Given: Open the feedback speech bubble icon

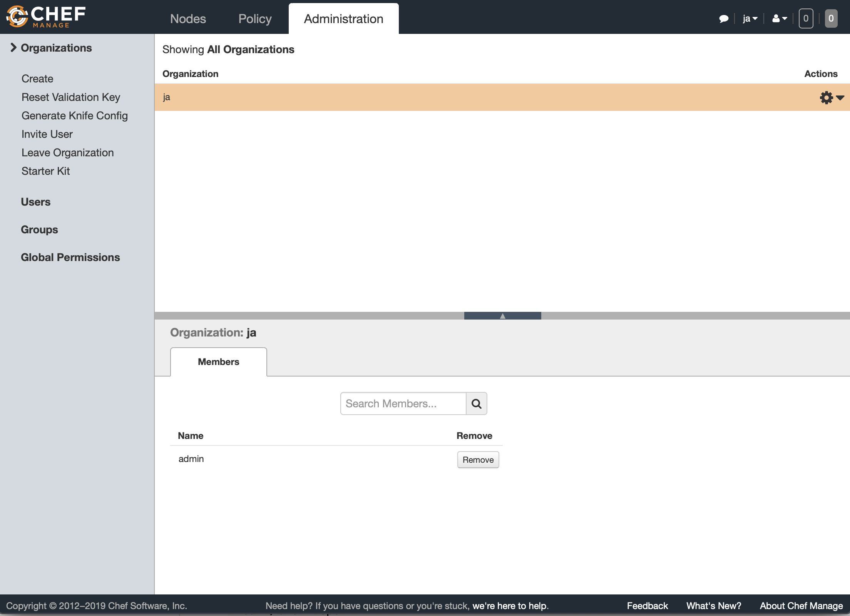Looking at the screenshot, I should 724,18.
